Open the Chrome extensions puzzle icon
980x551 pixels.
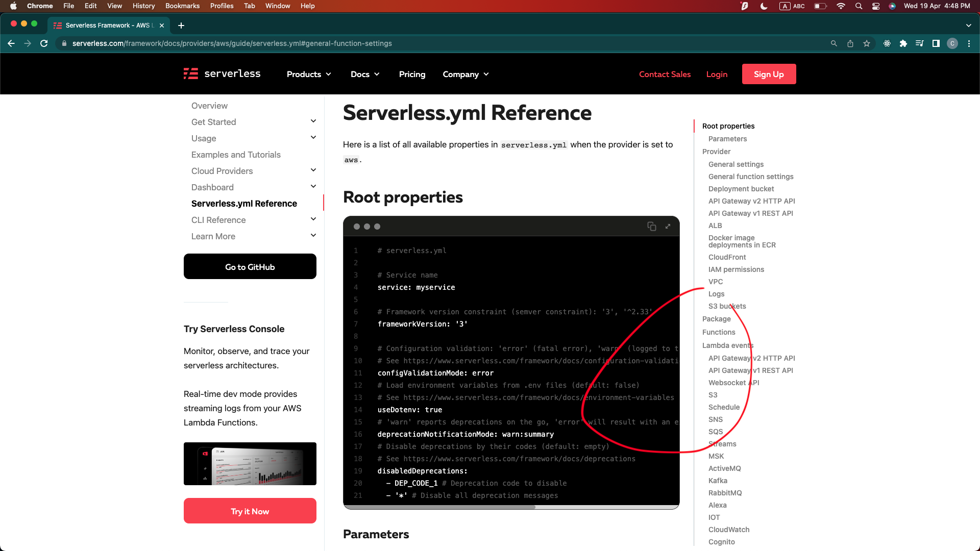[903, 43]
